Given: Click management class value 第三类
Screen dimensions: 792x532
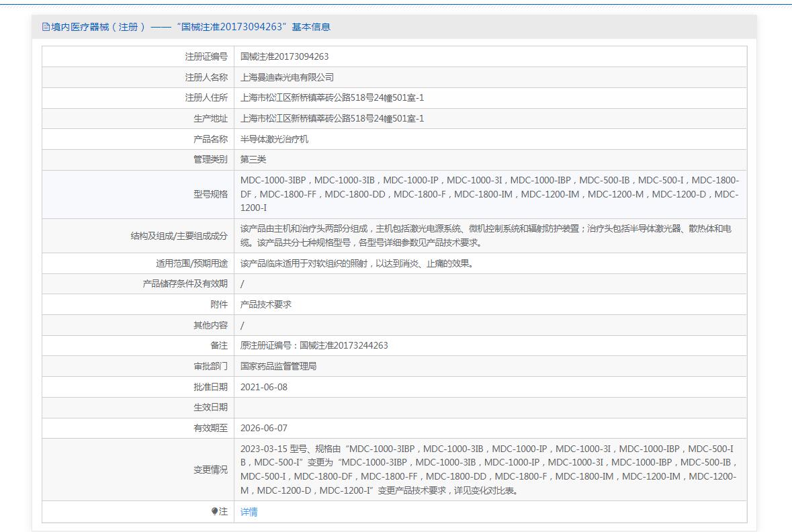Looking at the screenshot, I should [x=253, y=159].
